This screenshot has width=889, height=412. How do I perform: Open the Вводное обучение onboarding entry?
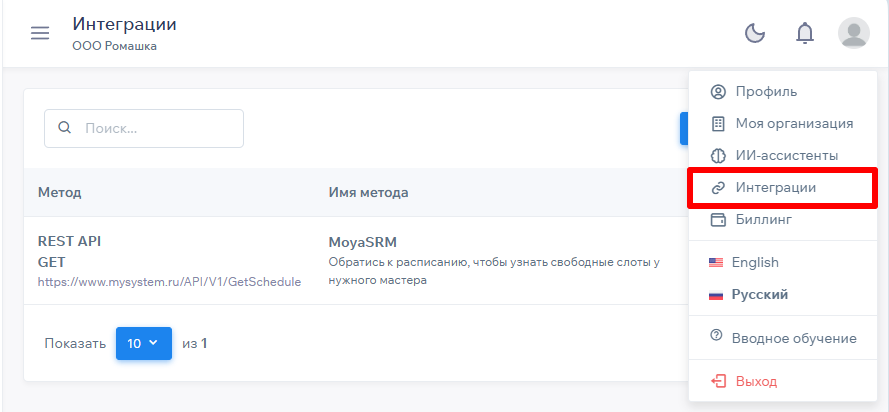point(793,338)
